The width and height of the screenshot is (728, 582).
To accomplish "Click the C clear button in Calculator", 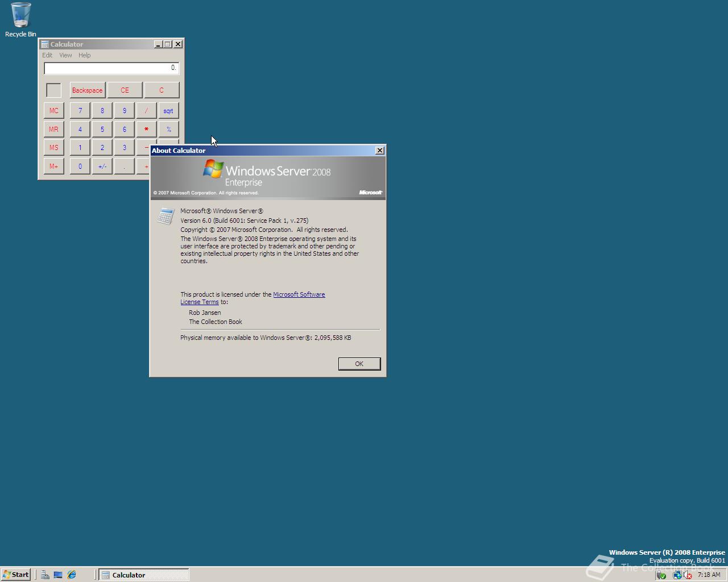I will [162, 90].
